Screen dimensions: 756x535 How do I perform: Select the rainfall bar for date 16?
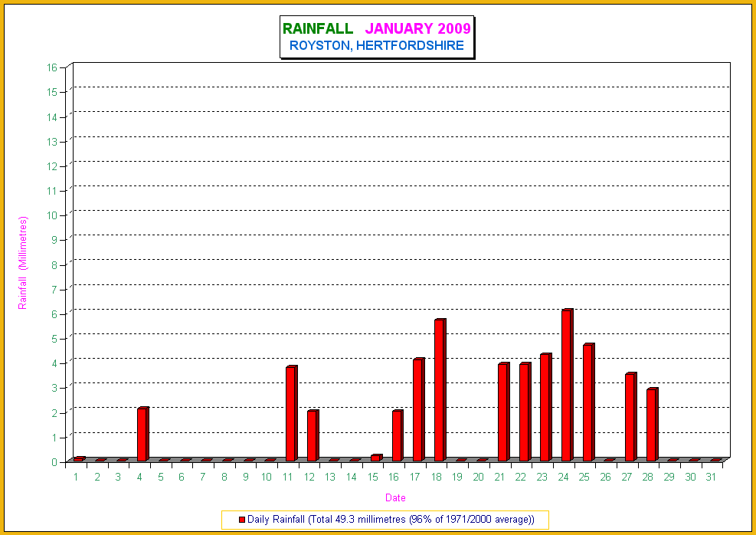(x=398, y=435)
